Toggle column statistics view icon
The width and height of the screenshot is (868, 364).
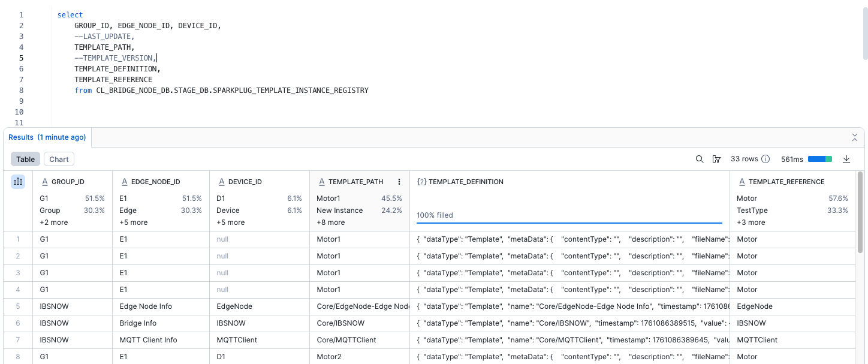click(x=18, y=182)
